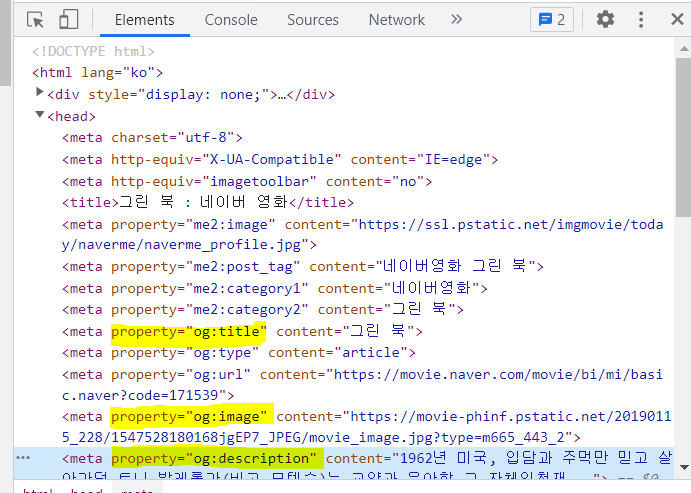
Task: Collapse the head node
Action: click(x=39, y=115)
